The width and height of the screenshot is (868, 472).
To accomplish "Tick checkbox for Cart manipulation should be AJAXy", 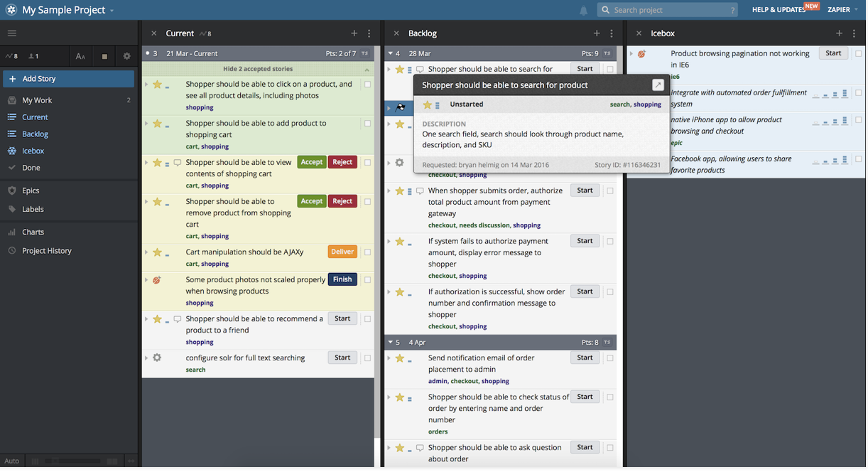I will point(367,252).
